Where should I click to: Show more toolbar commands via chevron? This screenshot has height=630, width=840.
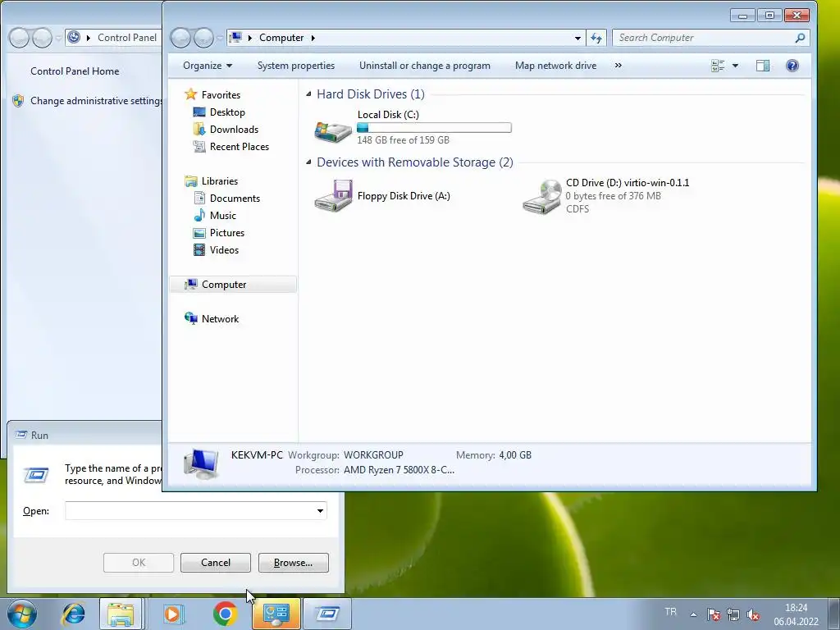click(619, 66)
